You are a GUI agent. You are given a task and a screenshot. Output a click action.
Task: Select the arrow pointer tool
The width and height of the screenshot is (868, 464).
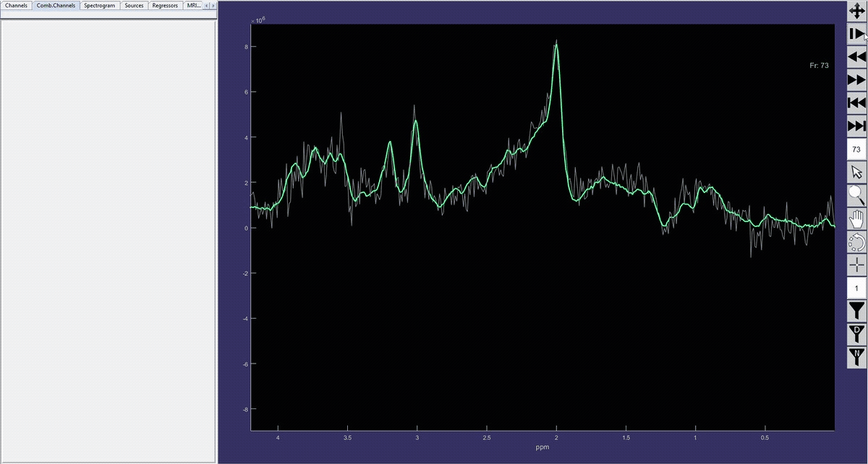pyautogui.click(x=856, y=173)
